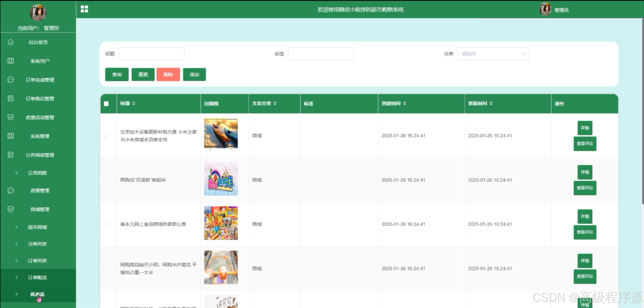The width and height of the screenshot is (644, 308).
Task: Check the row for 网购后仅退款被起诉
Action: [x=106, y=180]
